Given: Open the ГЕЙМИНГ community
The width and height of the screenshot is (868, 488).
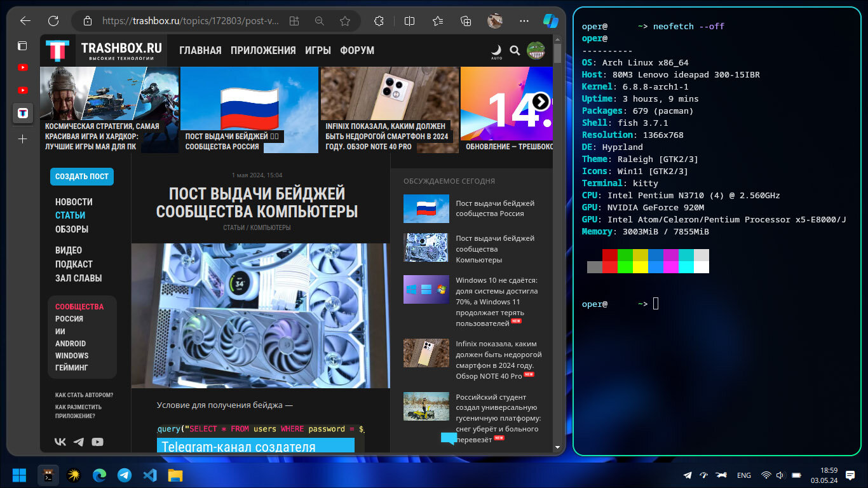Looking at the screenshot, I should [72, 368].
